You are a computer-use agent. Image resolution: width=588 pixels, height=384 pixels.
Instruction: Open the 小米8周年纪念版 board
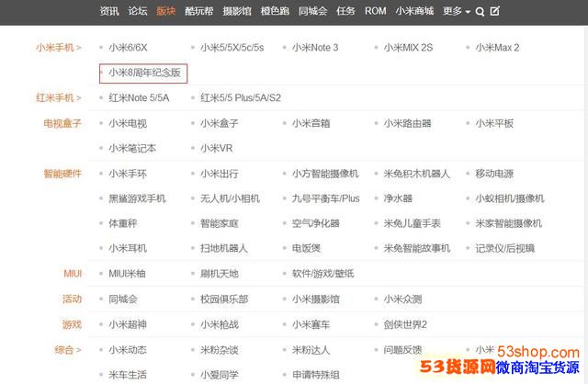pyautogui.click(x=145, y=73)
